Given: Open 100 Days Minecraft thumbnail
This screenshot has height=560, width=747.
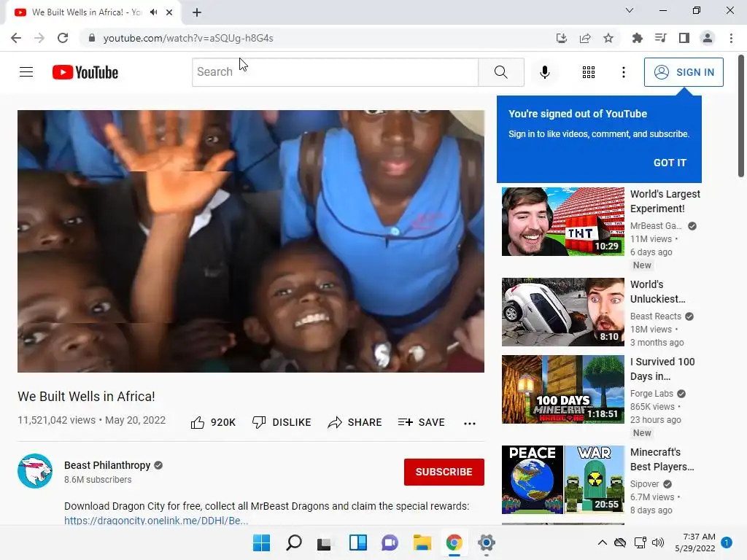Looking at the screenshot, I should coord(563,389).
